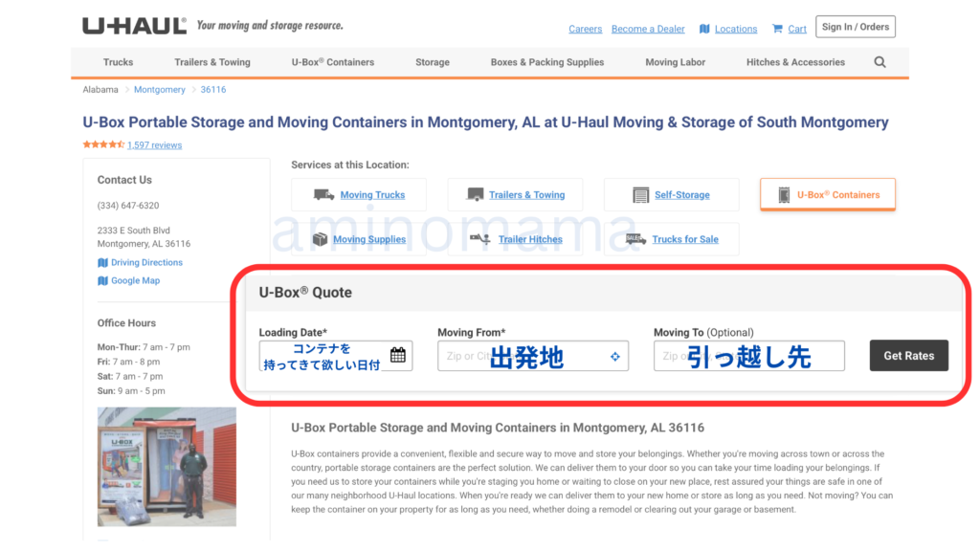Open the Loading Date calendar icon

(x=397, y=355)
